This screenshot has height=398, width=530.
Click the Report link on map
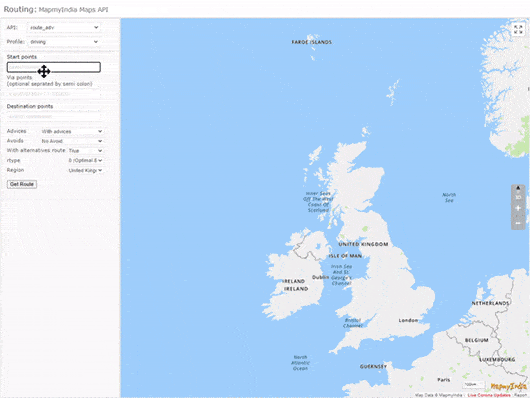click(520, 395)
